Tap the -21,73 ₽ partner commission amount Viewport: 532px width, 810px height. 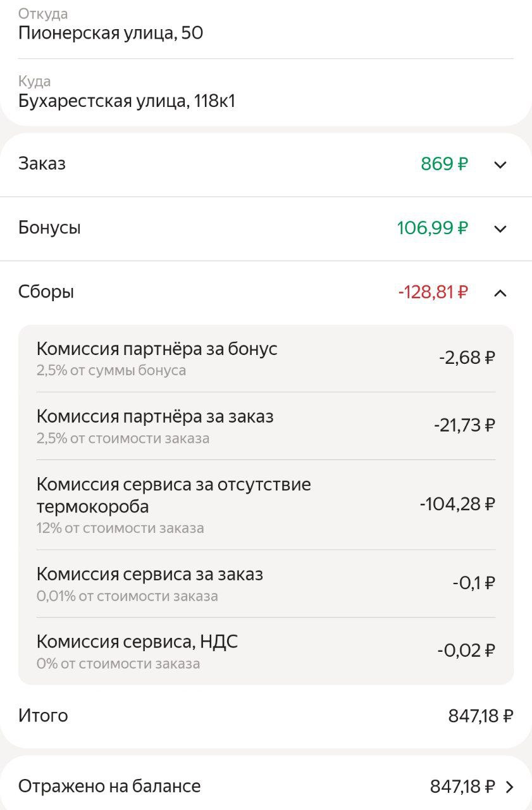click(x=464, y=425)
